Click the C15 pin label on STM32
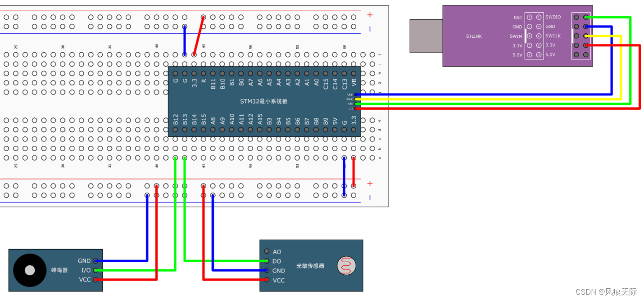 pyautogui.click(x=326, y=84)
